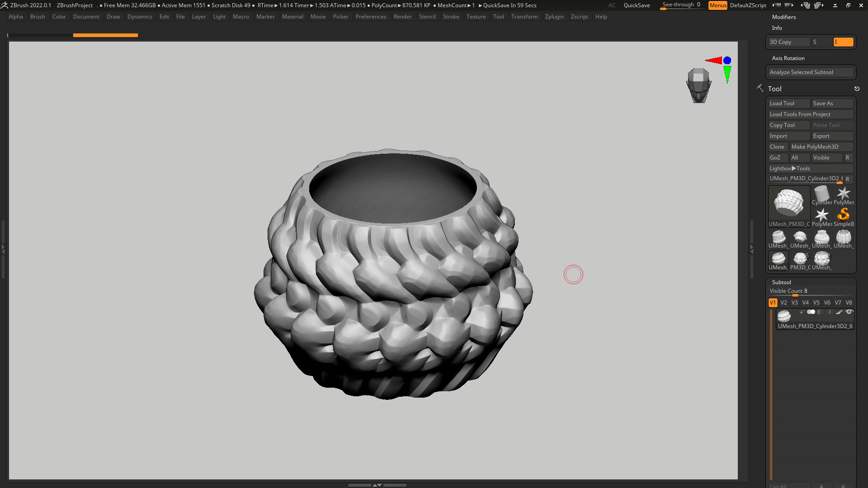Select the V2 visibility set

click(x=783, y=303)
